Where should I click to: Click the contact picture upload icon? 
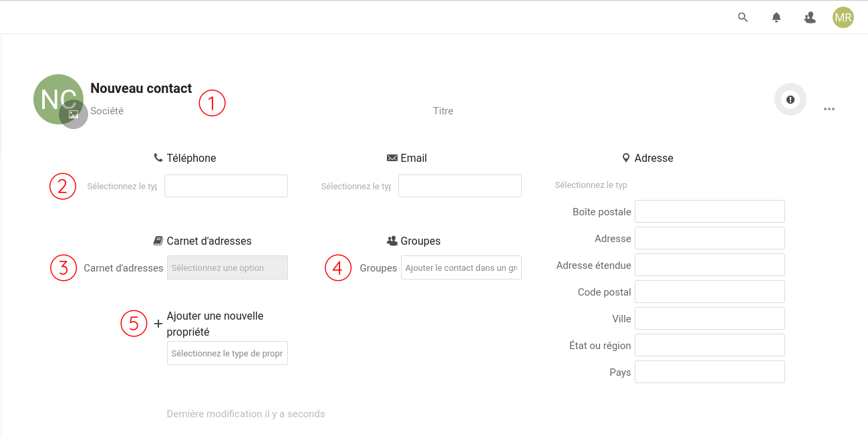(x=74, y=114)
